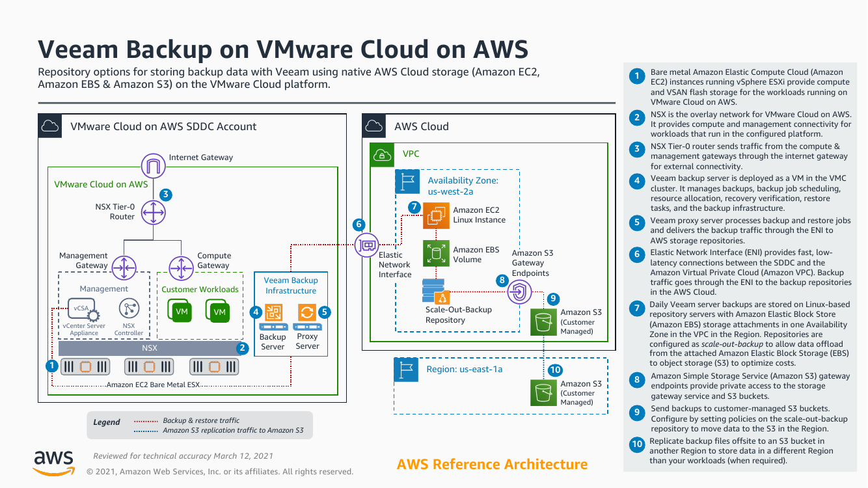
Task: Click the 'Management' group label
Action: click(x=104, y=288)
